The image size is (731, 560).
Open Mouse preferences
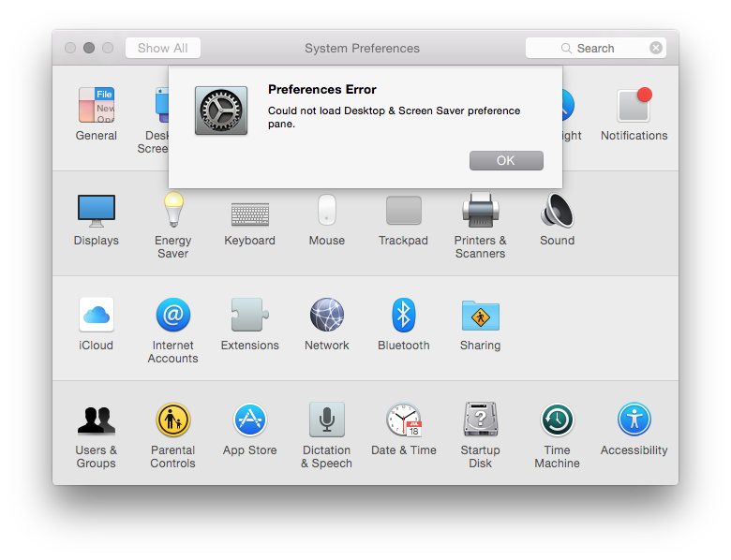327,210
